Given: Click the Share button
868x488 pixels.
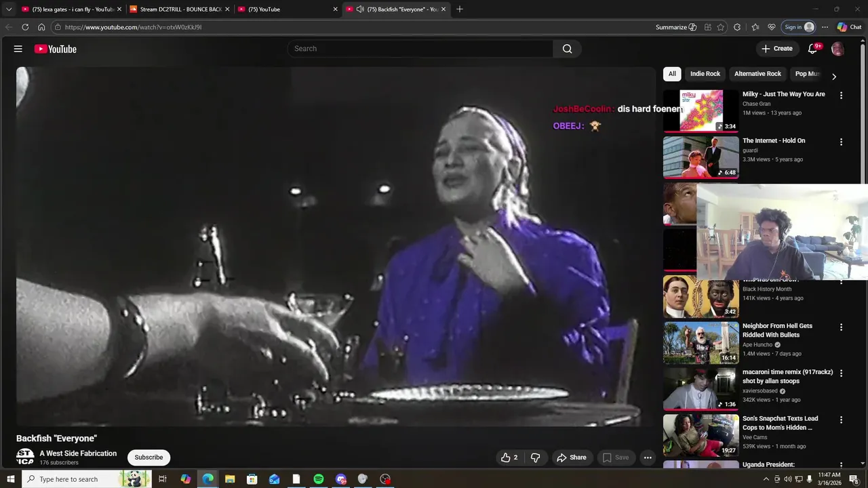Looking at the screenshot, I should [x=572, y=457].
